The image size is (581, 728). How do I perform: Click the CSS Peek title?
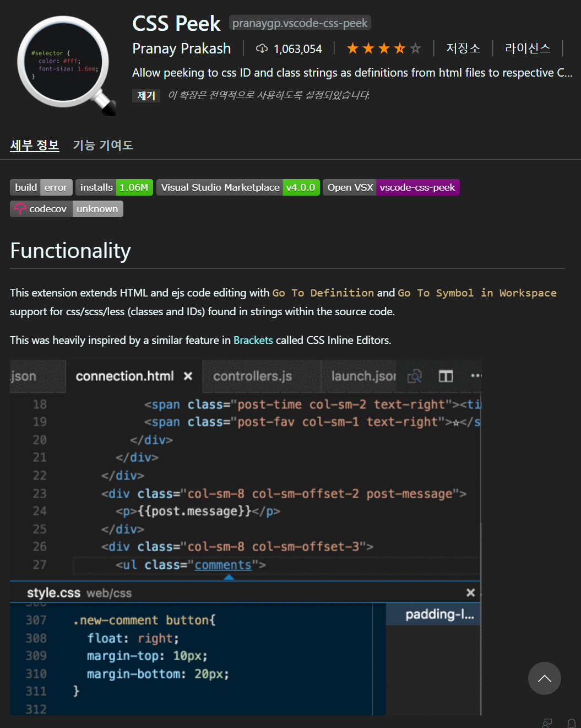point(176,24)
